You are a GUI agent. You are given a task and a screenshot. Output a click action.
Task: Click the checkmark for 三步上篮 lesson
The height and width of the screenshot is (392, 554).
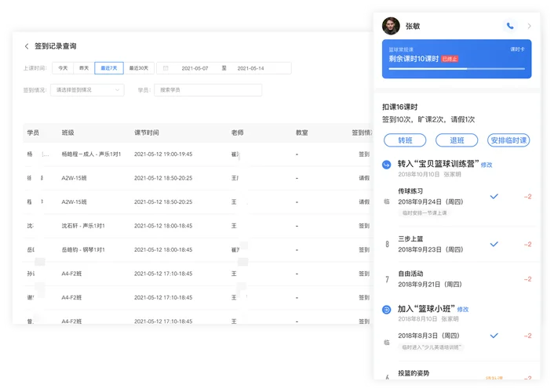tap(494, 244)
